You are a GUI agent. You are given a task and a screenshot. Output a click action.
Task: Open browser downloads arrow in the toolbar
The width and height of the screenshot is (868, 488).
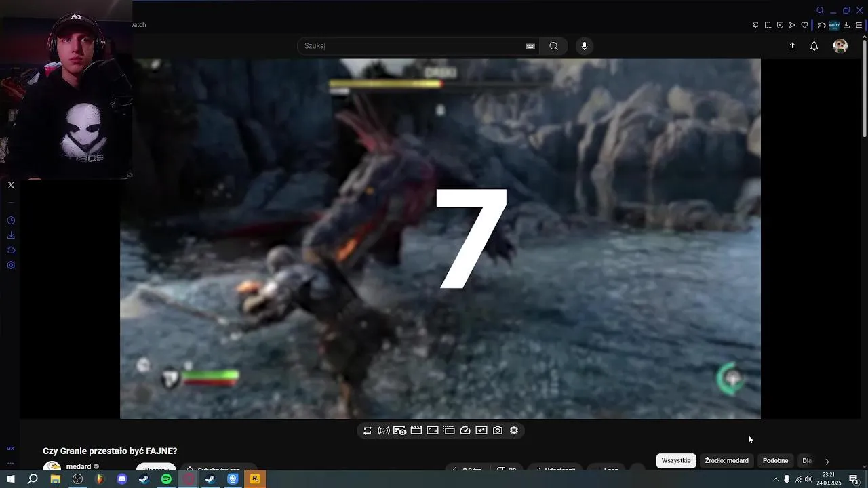coord(847,25)
